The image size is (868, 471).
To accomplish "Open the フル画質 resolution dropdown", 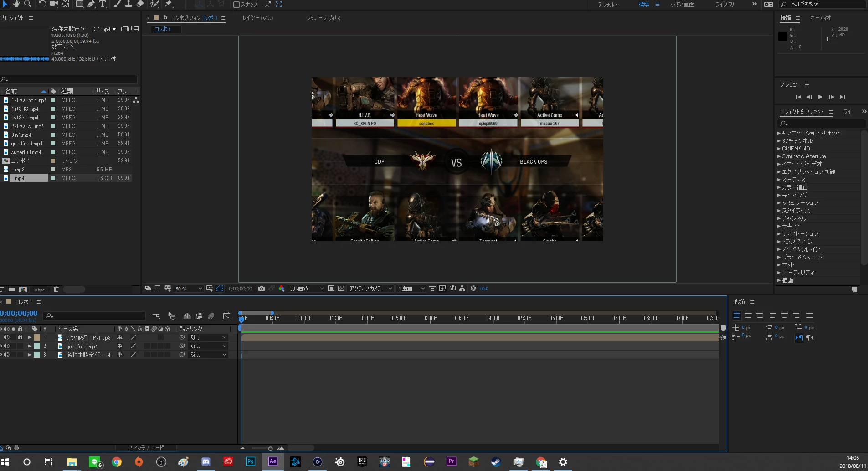I will (x=307, y=288).
